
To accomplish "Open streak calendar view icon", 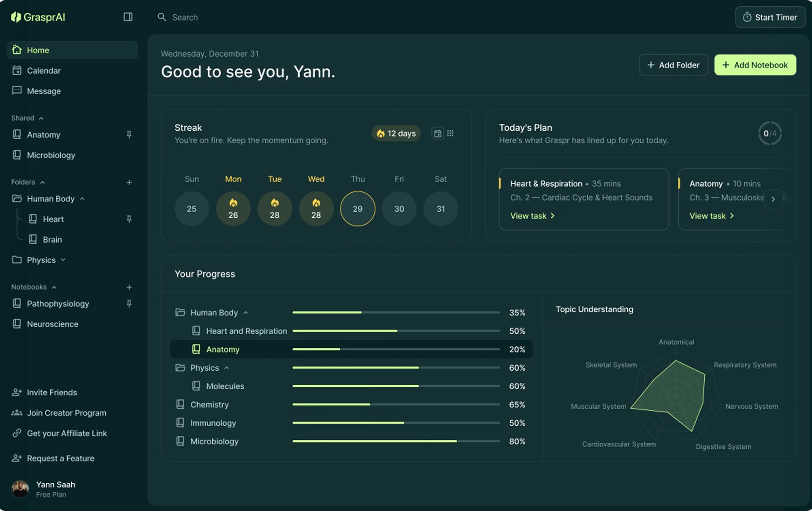I will [x=437, y=133].
